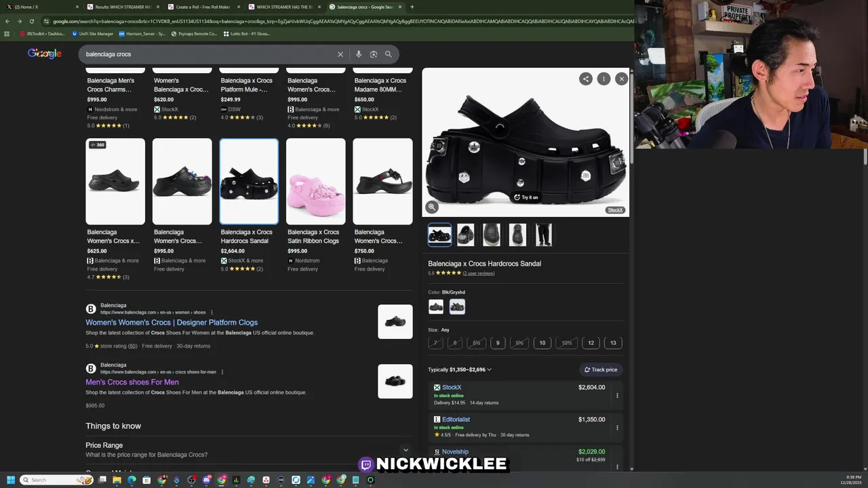Open Discord from taskbar

click(207, 480)
